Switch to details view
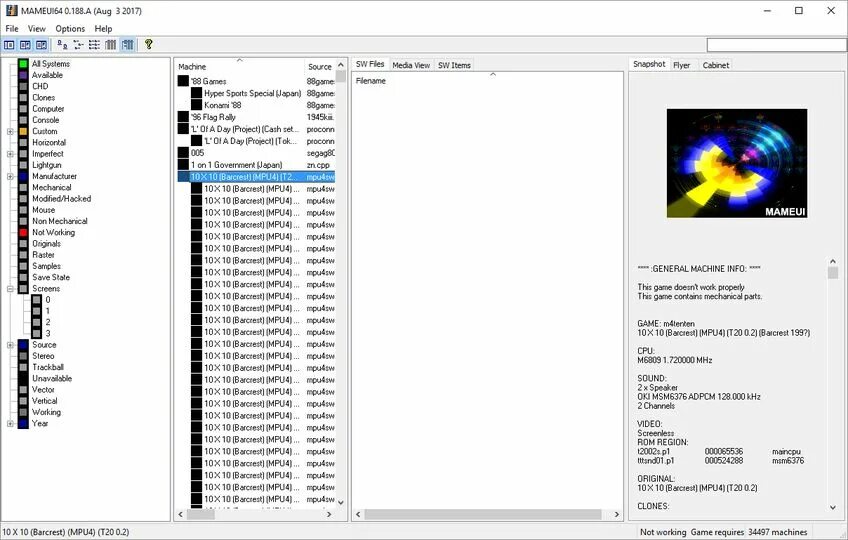The image size is (848, 540). pyautogui.click(x=111, y=45)
